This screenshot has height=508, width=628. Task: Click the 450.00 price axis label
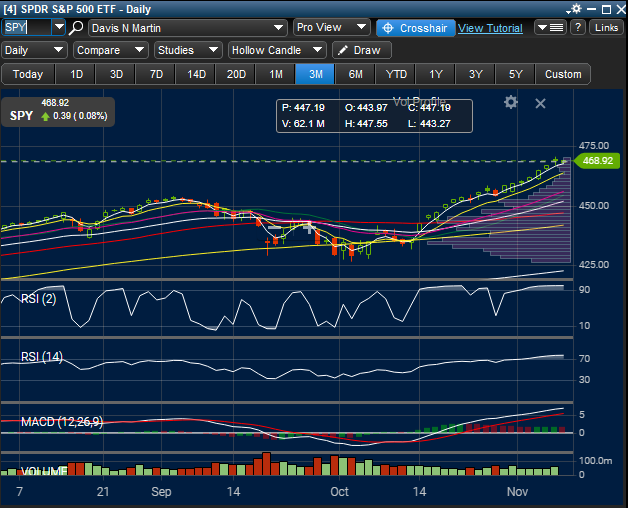pyautogui.click(x=594, y=206)
